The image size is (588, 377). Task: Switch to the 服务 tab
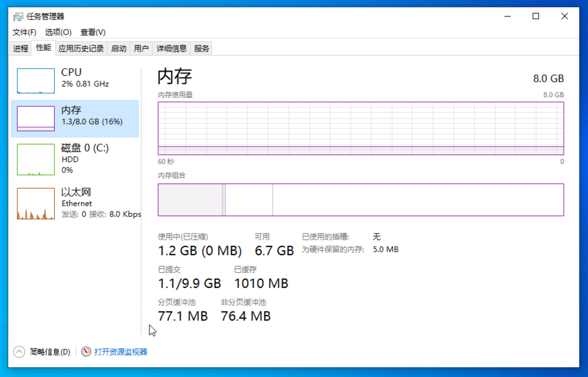pyautogui.click(x=201, y=48)
